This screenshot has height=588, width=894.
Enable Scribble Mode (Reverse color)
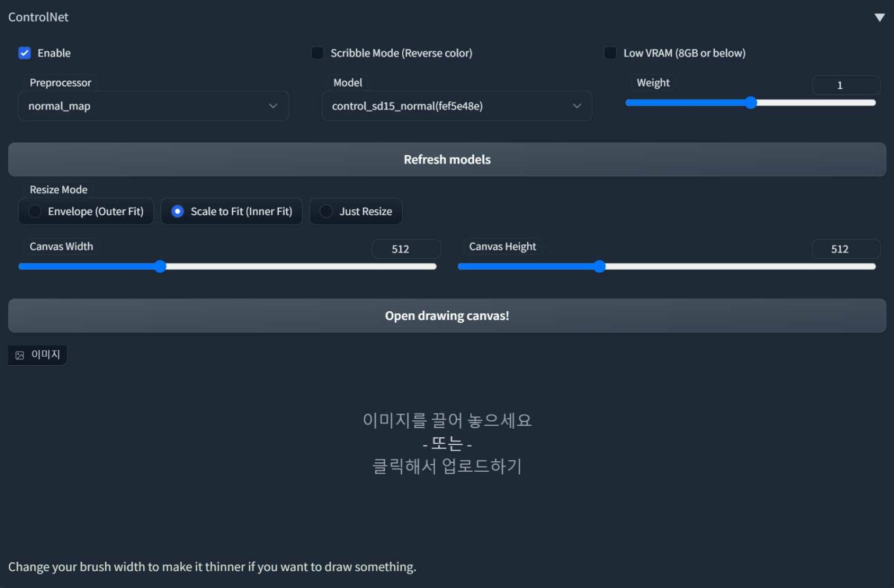tap(317, 53)
